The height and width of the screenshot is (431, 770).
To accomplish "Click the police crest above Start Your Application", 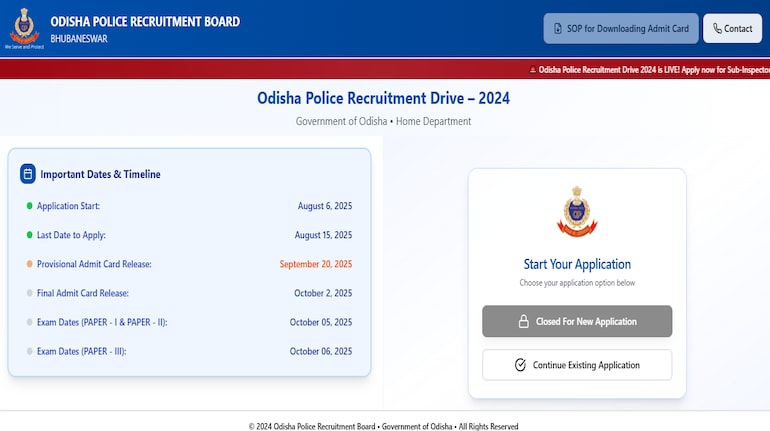I will coord(577,212).
